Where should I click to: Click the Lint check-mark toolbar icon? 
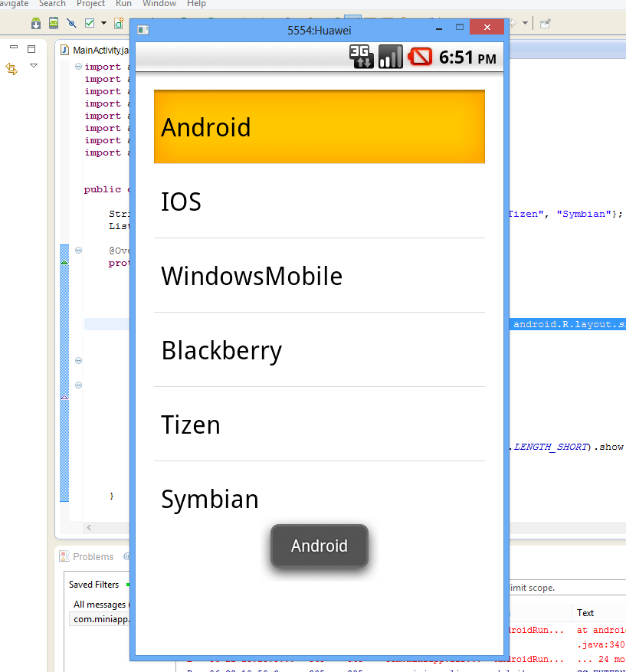(x=90, y=23)
